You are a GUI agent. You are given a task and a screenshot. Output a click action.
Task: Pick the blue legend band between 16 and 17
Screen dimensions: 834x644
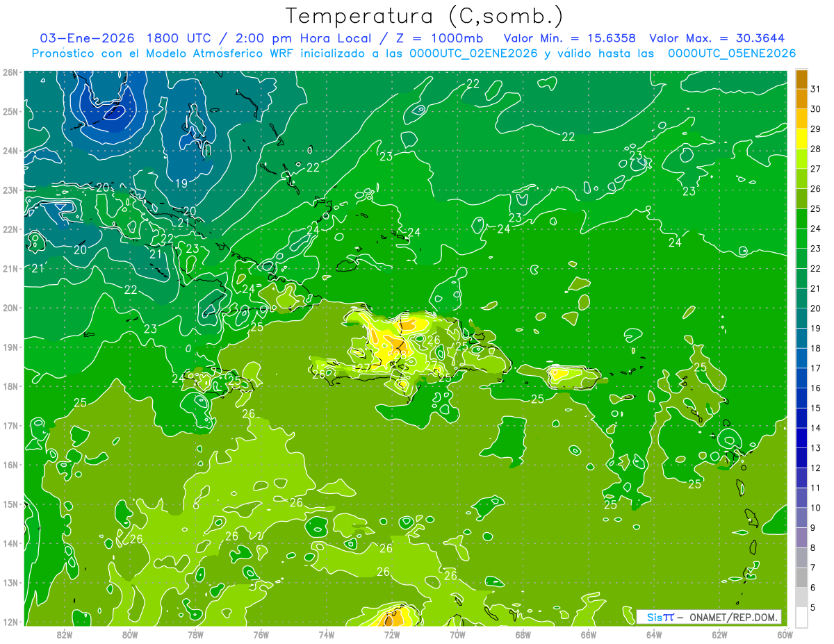(801, 378)
